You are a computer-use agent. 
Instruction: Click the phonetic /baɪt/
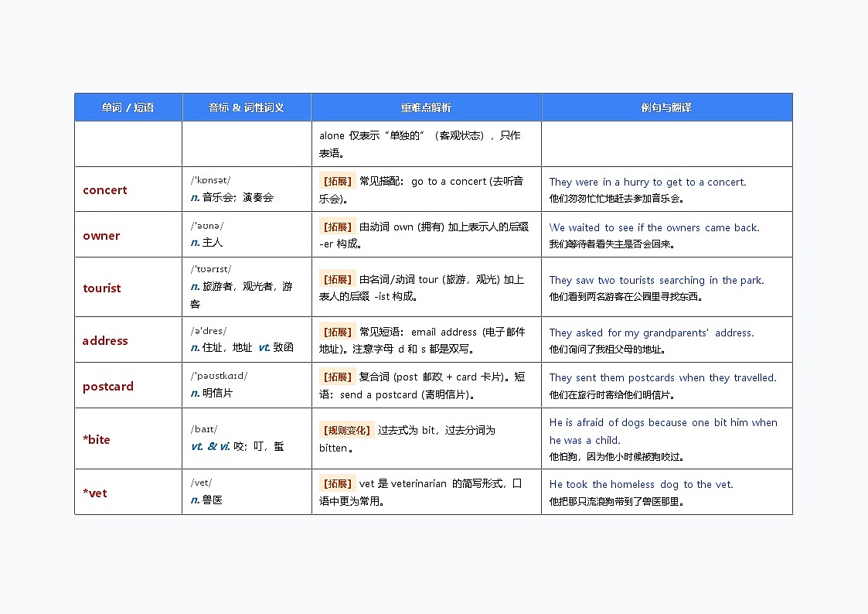point(204,429)
